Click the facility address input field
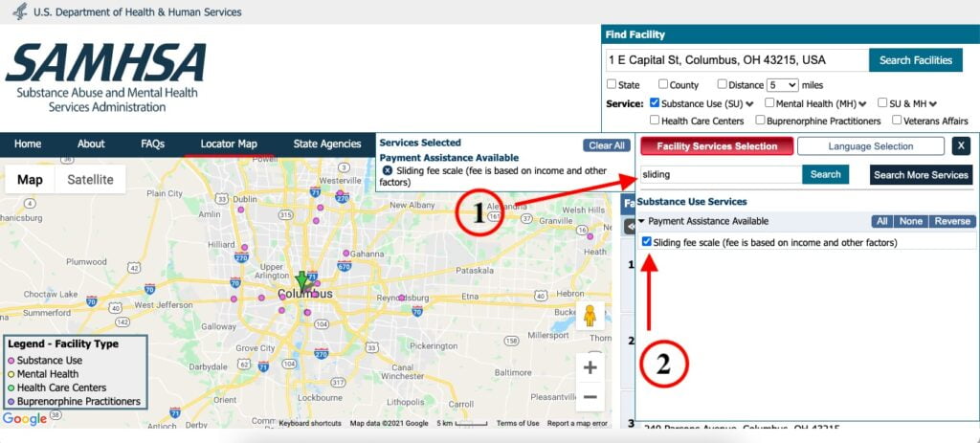Viewport: 980px width, 443px height. [x=738, y=60]
